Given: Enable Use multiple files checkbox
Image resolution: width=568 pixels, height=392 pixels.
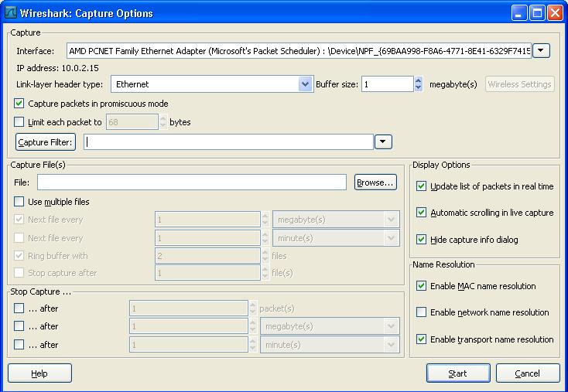Looking at the screenshot, I should pos(19,201).
